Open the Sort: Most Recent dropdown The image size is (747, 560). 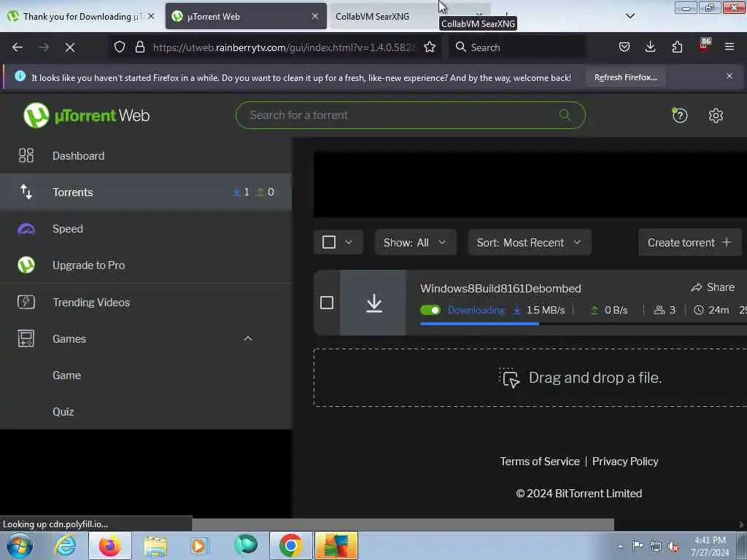pos(530,243)
